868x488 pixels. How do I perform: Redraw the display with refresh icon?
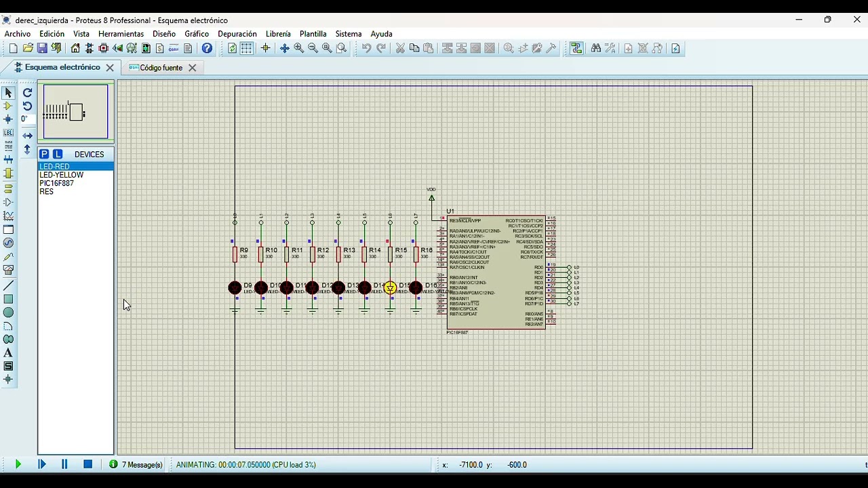[x=232, y=48]
